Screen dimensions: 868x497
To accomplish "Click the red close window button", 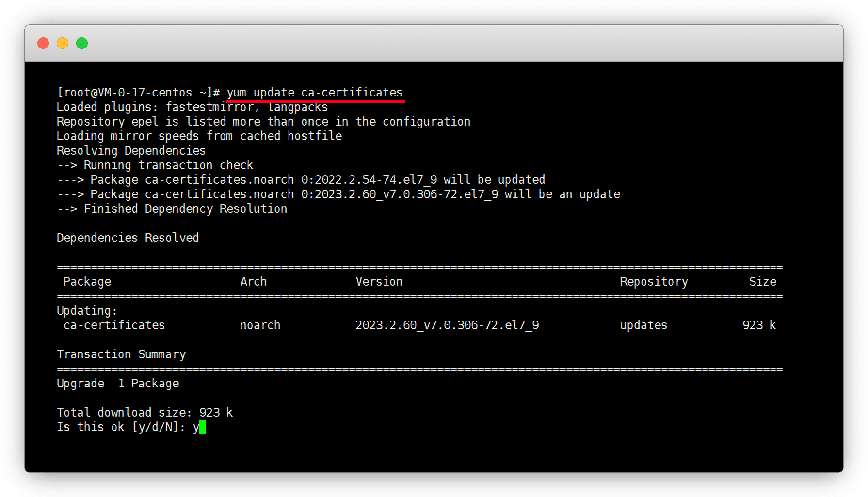I will point(43,43).
